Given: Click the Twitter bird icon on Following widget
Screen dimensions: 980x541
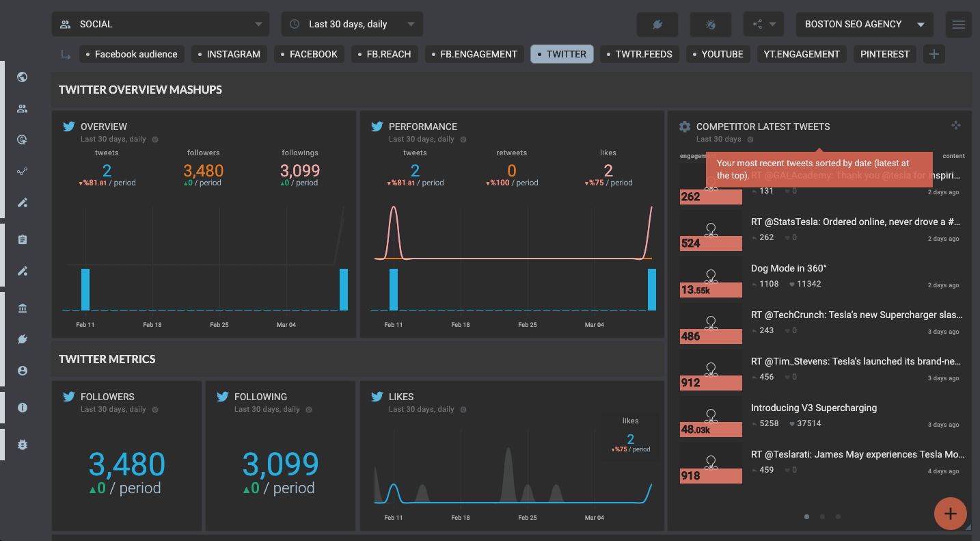Looking at the screenshot, I should (222, 397).
